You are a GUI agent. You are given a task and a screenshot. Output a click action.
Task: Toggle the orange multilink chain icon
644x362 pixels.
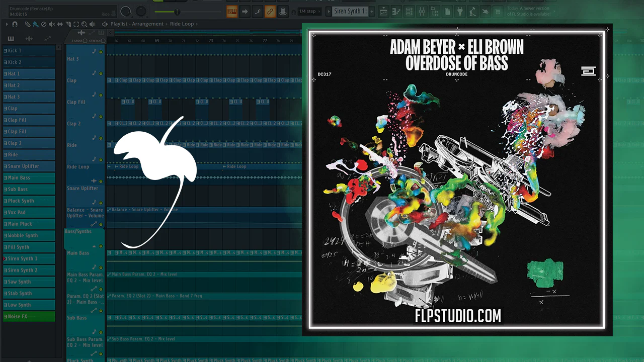(x=270, y=11)
